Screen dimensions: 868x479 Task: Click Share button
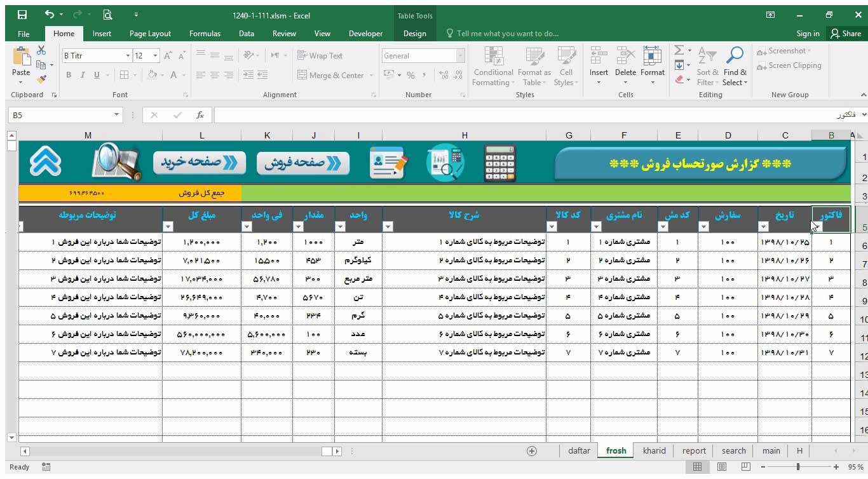tap(845, 34)
